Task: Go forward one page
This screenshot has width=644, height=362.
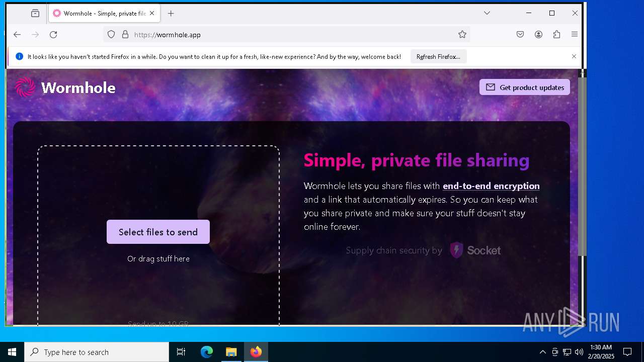Action: (35, 35)
